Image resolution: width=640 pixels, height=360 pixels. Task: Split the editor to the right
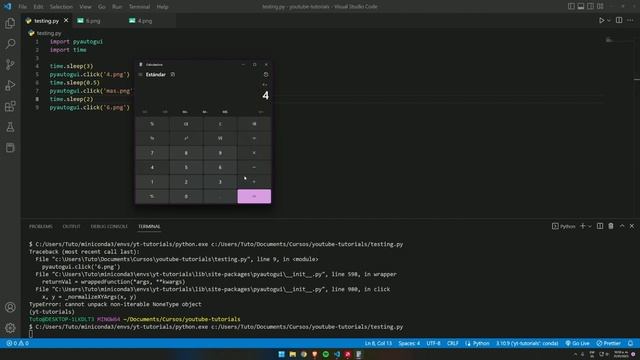coord(619,20)
